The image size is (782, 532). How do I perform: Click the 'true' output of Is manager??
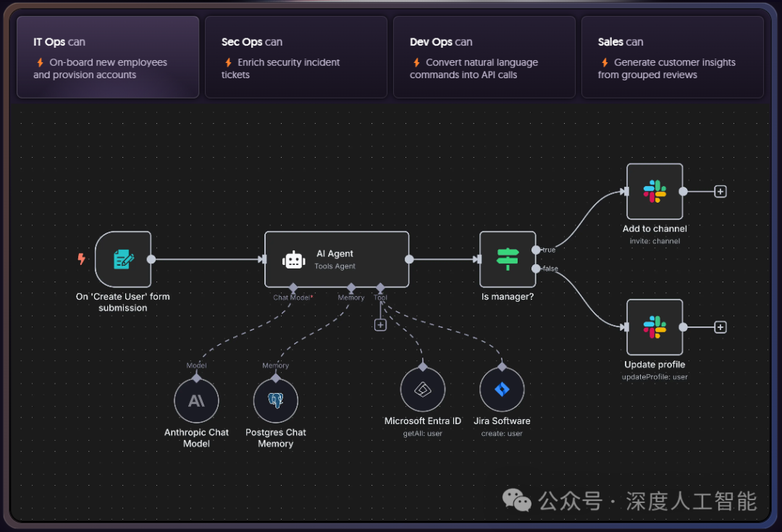pos(536,250)
